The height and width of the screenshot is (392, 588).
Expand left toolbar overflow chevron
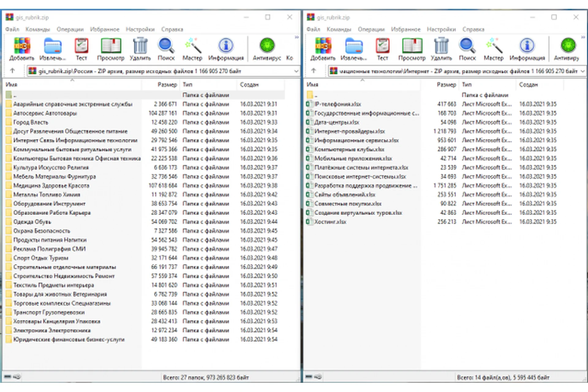[x=296, y=37]
